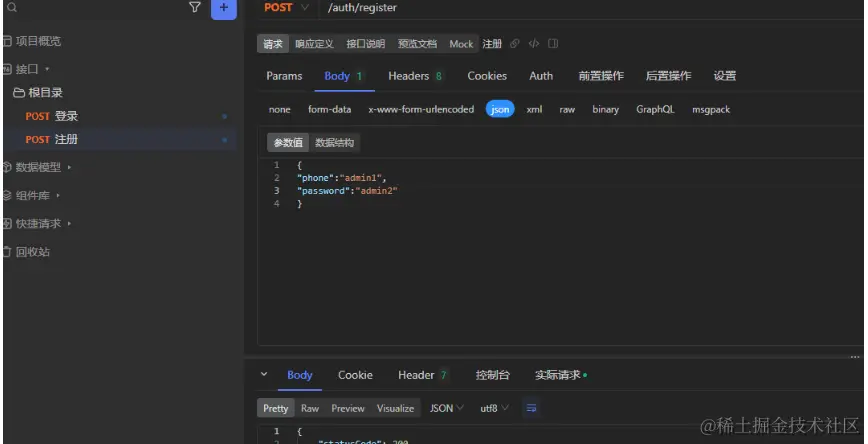Open the request Body tab
This screenshot has width=868, height=444.
click(x=343, y=76)
